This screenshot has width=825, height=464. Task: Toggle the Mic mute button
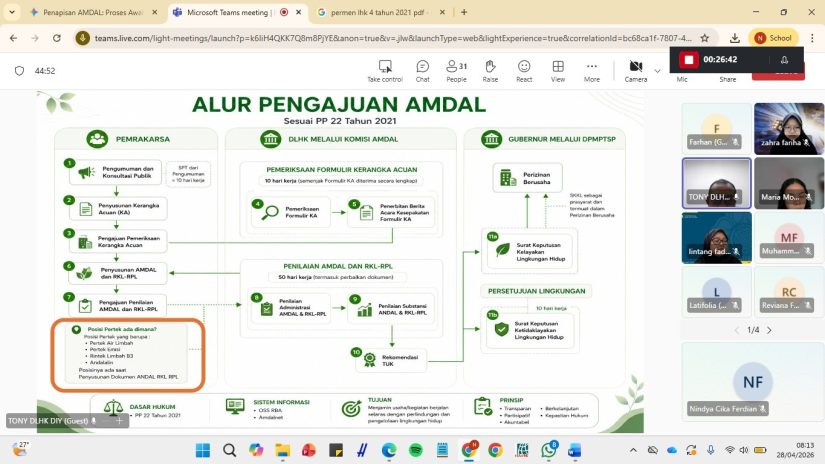[682, 79]
